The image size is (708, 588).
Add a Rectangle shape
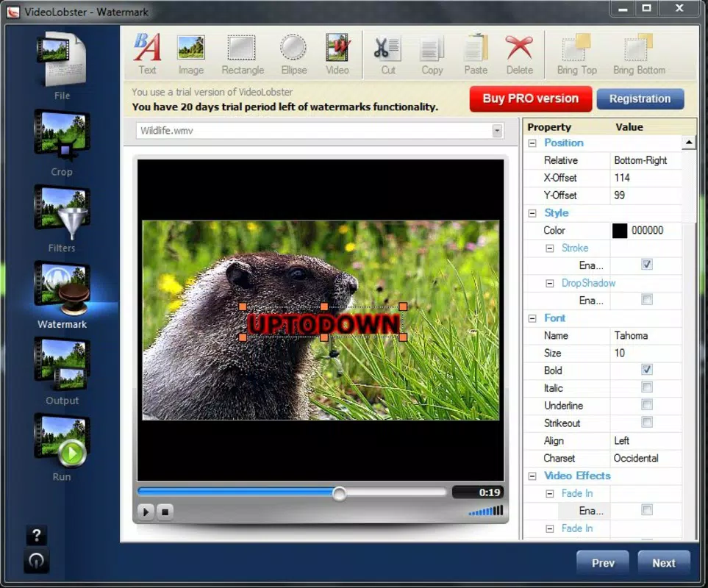(243, 54)
